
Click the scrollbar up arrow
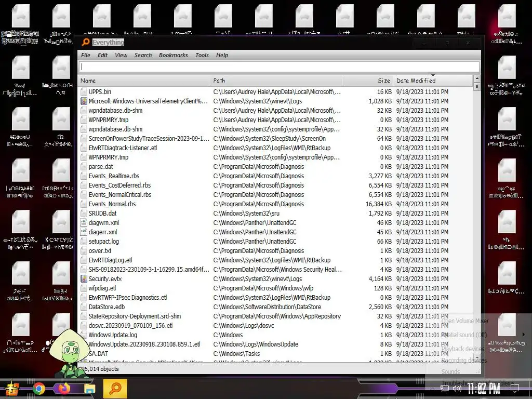(477, 79)
